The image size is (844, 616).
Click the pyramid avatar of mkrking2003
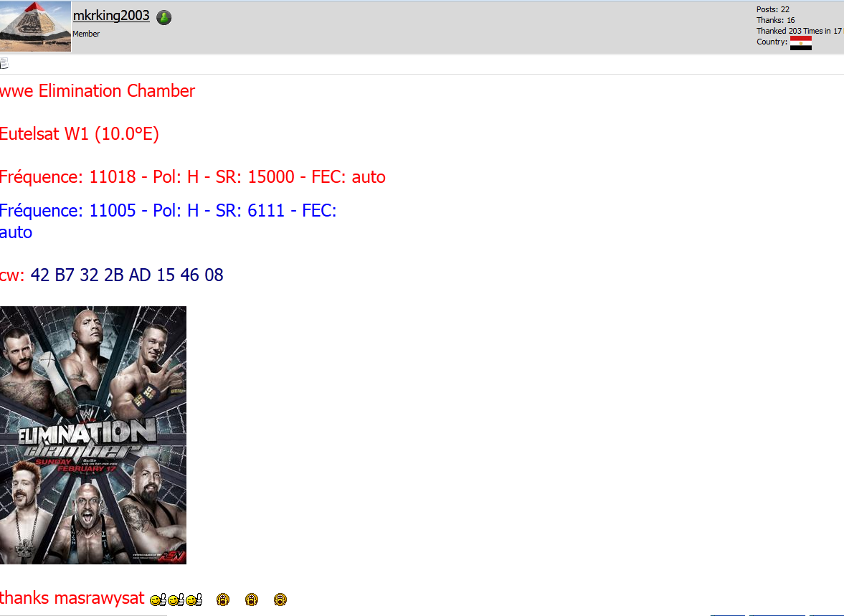pyautogui.click(x=36, y=27)
